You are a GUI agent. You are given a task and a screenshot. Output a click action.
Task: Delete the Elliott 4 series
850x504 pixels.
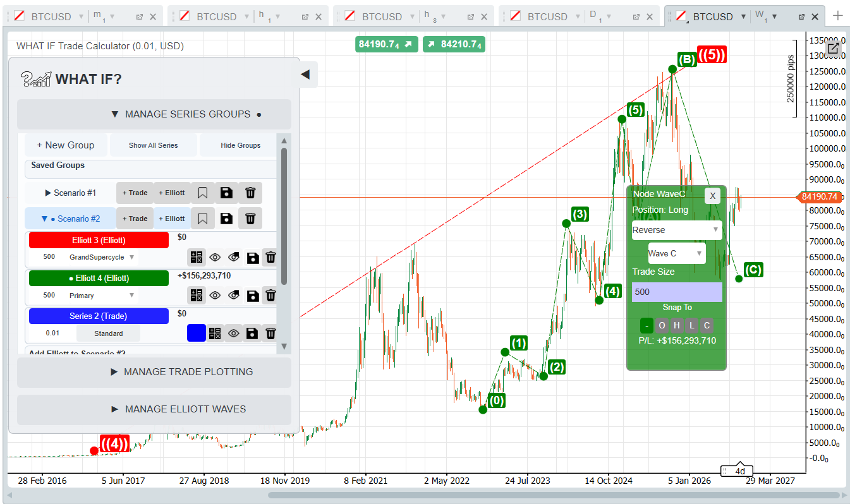[270, 295]
